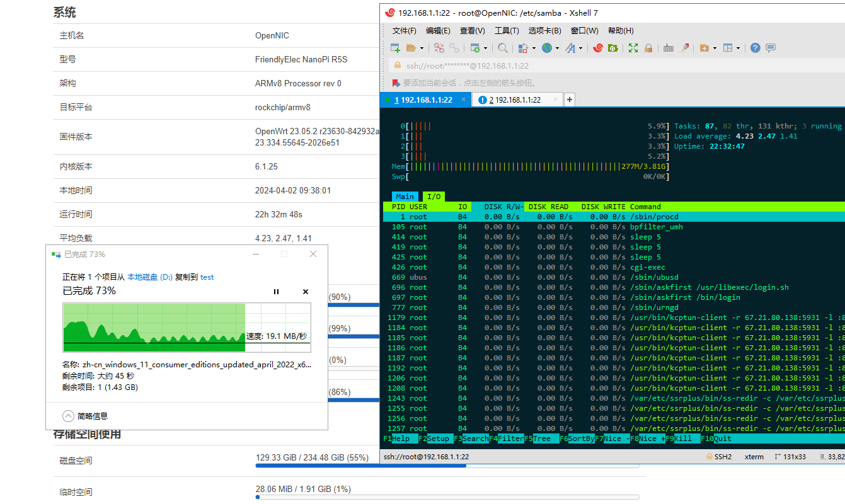Select the htop Main tab
The image size is (845, 504).
tap(405, 197)
